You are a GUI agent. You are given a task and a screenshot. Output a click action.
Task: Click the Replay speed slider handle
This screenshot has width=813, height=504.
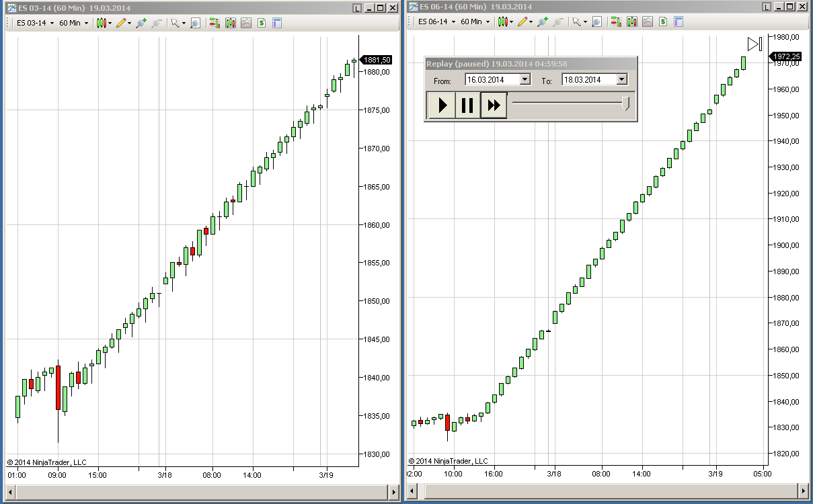(626, 103)
